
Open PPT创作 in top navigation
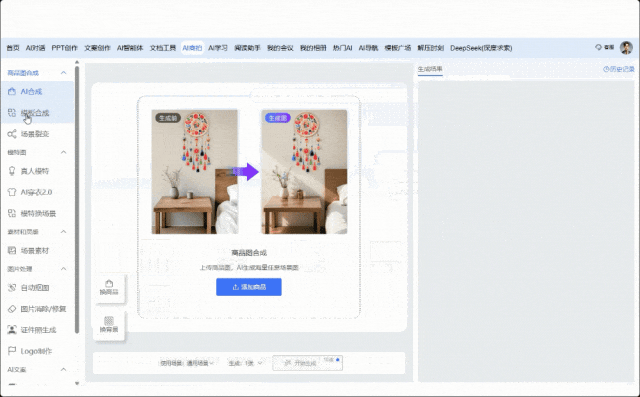64,48
